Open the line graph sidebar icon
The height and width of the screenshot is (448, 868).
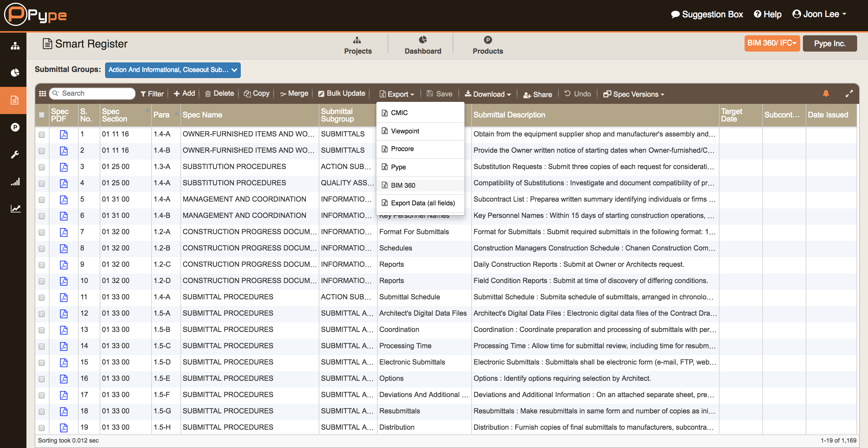pyautogui.click(x=15, y=208)
